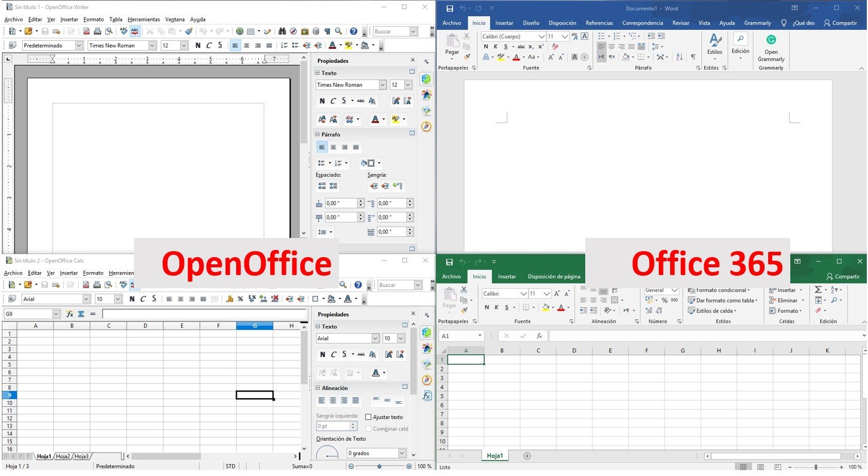The width and height of the screenshot is (868, 476).
Task: Click the show paragraph marks ¶ icon in Word
Action: click(693, 57)
